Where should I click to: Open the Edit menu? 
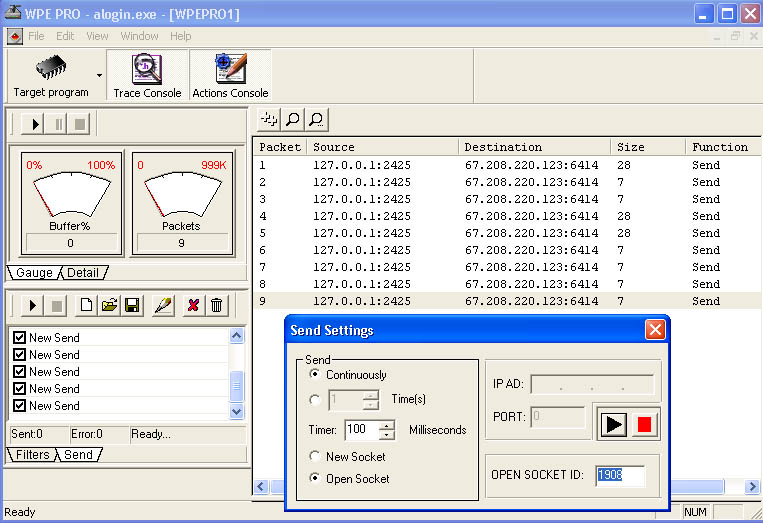65,36
